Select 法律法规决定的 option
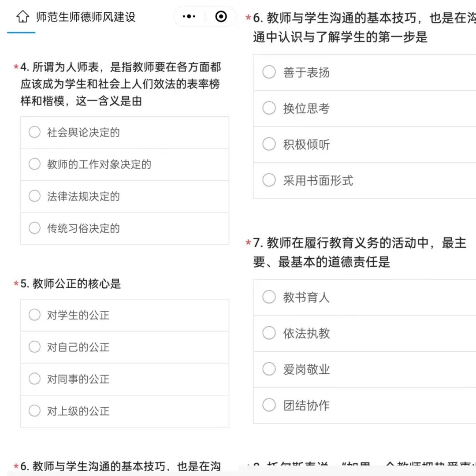Viewport: 476px width, 476px height. (x=35, y=196)
